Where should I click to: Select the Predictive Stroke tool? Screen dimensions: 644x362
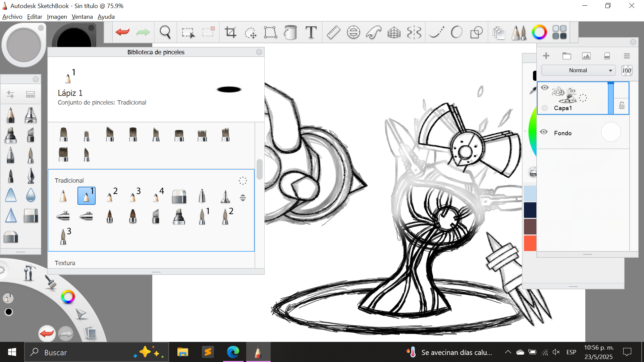point(457,32)
